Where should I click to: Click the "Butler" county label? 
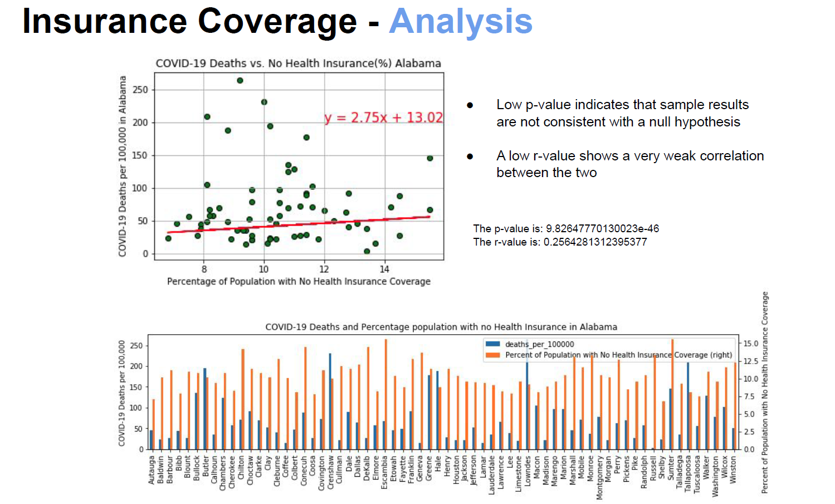[x=205, y=466]
